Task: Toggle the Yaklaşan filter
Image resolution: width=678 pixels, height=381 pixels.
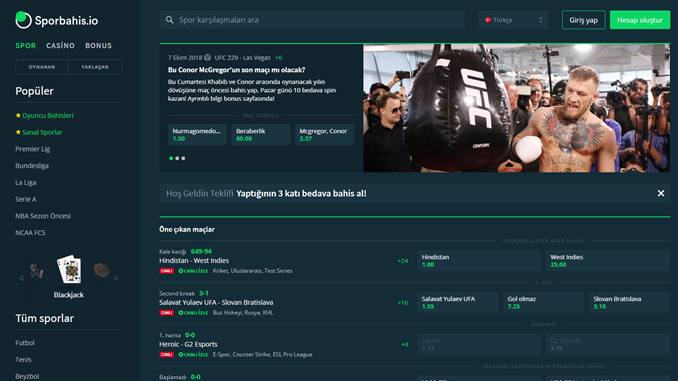Action: click(x=95, y=67)
